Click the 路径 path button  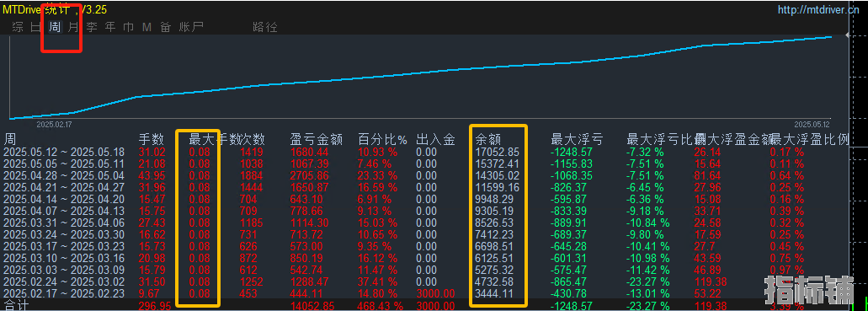[264, 27]
